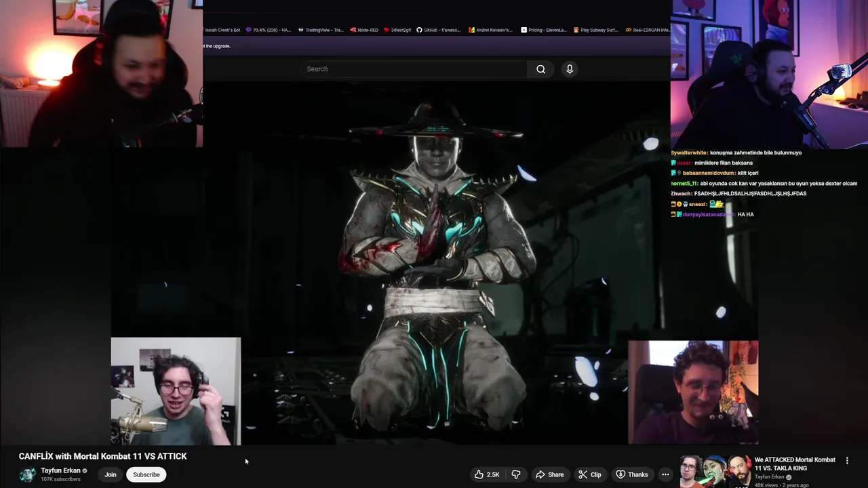Click the 107K subscribers text

[x=60, y=479]
